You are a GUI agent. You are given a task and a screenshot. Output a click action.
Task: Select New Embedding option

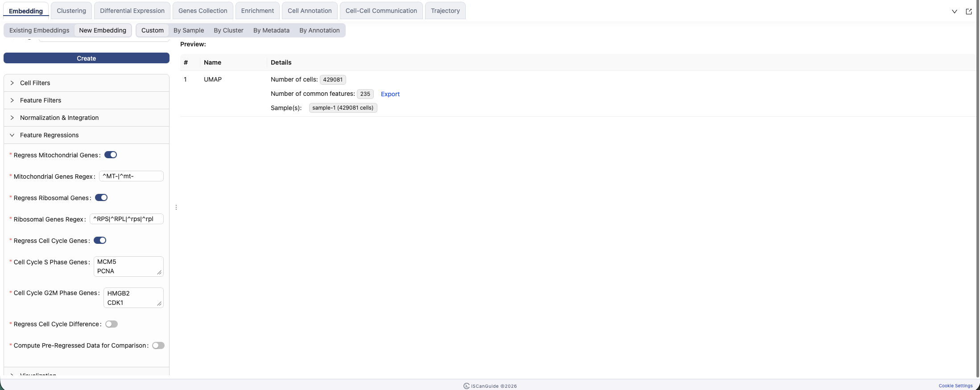(103, 30)
